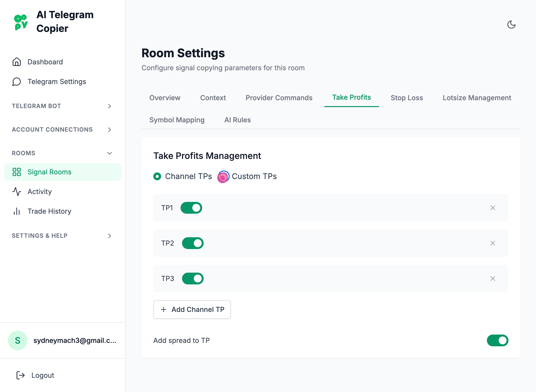Click the AI Telegram Copier logo
The height and width of the screenshot is (392, 536).
[x=21, y=22]
